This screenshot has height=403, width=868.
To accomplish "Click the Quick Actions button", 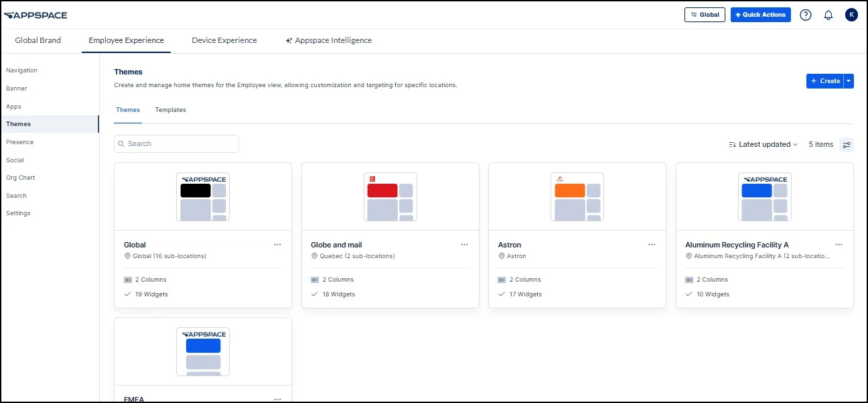I will 761,15.
